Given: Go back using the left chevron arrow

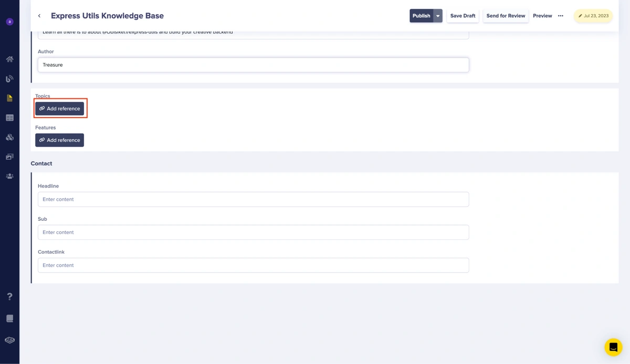Looking at the screenshot, I should pyautogui.click(x=39, y=16).
